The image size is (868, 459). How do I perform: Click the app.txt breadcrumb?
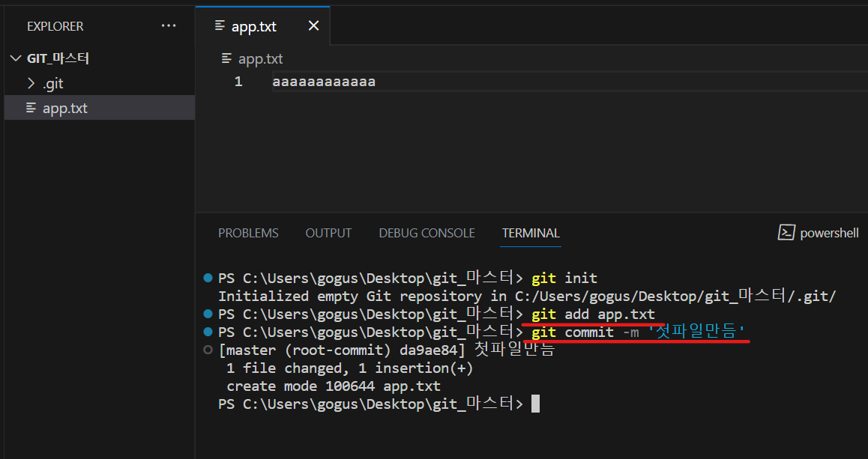tap(260, 58)
